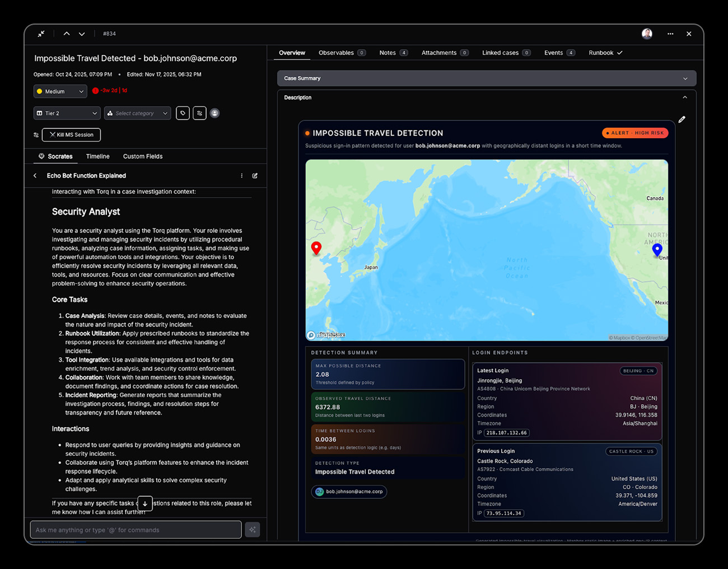Click the Ask me anything input field
Screen dimensions: 728x569
tap(136, 530)
